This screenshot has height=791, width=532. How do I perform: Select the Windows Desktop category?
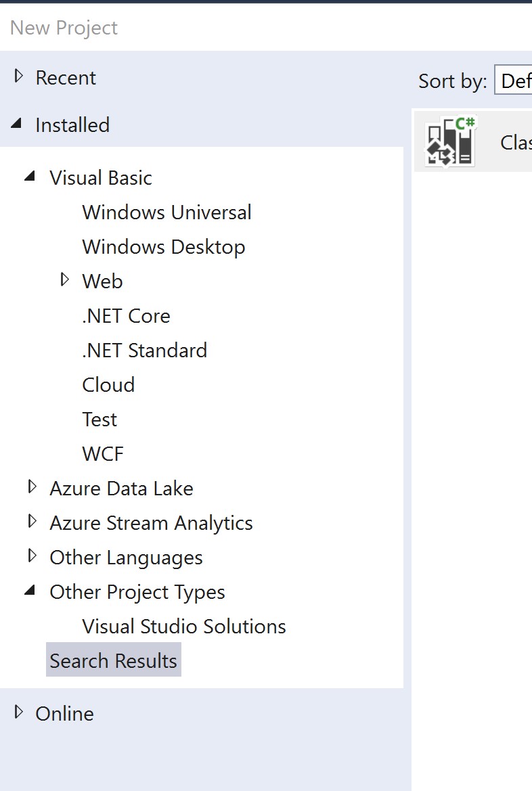163,246
